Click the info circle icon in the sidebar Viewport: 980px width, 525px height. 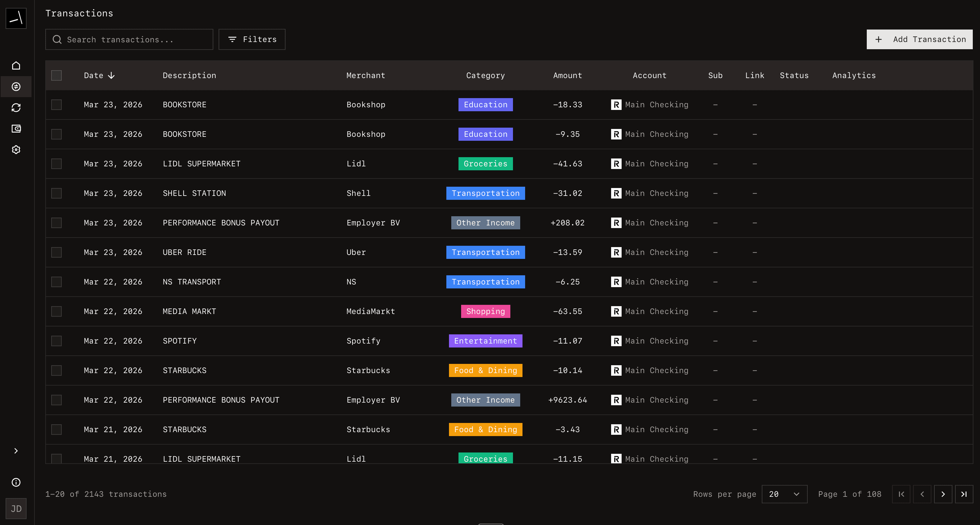(16, 482)
